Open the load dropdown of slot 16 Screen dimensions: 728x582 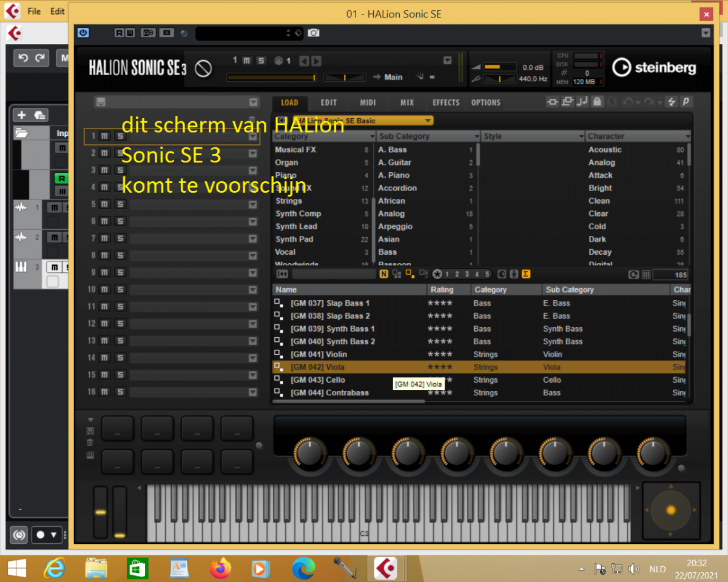[253, 392]
